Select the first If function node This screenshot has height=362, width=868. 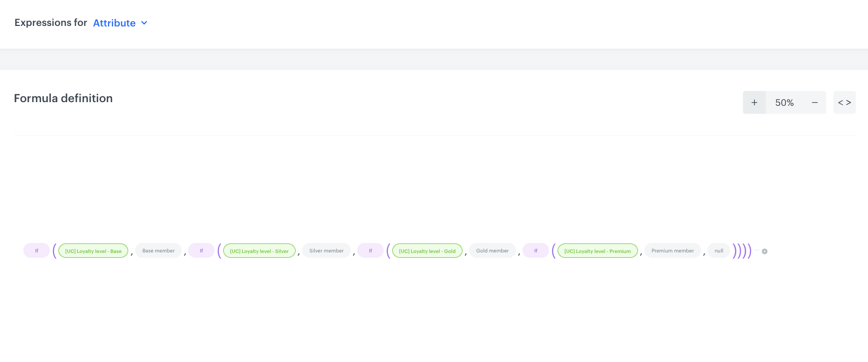pos(37,251)
